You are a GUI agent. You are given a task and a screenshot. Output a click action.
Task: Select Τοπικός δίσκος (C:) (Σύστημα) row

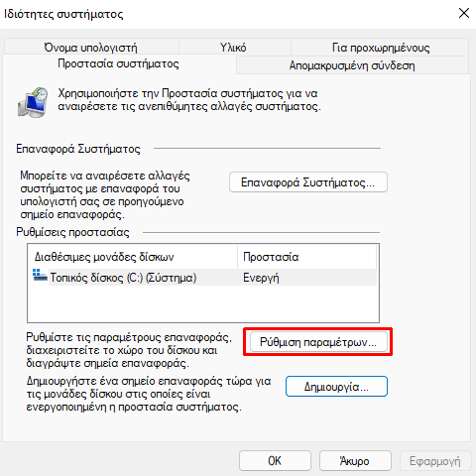pyautogui.click(x=204, y=278)
